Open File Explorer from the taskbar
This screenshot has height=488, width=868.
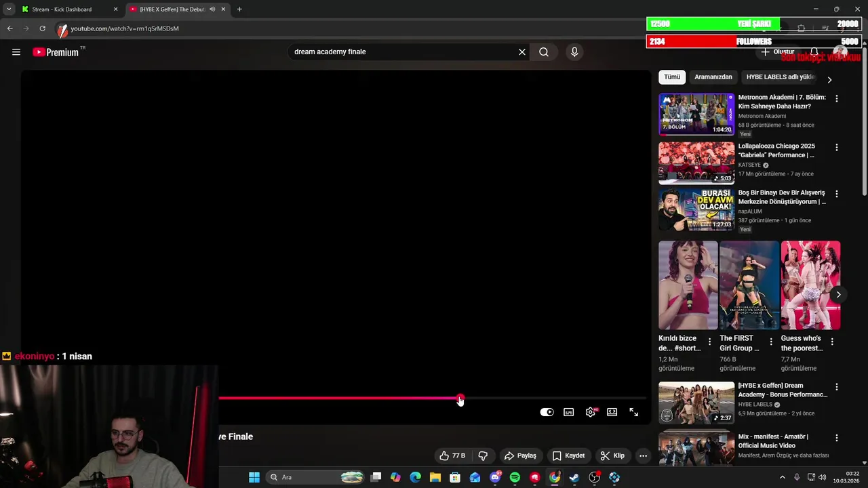click(x=435, y=477)
